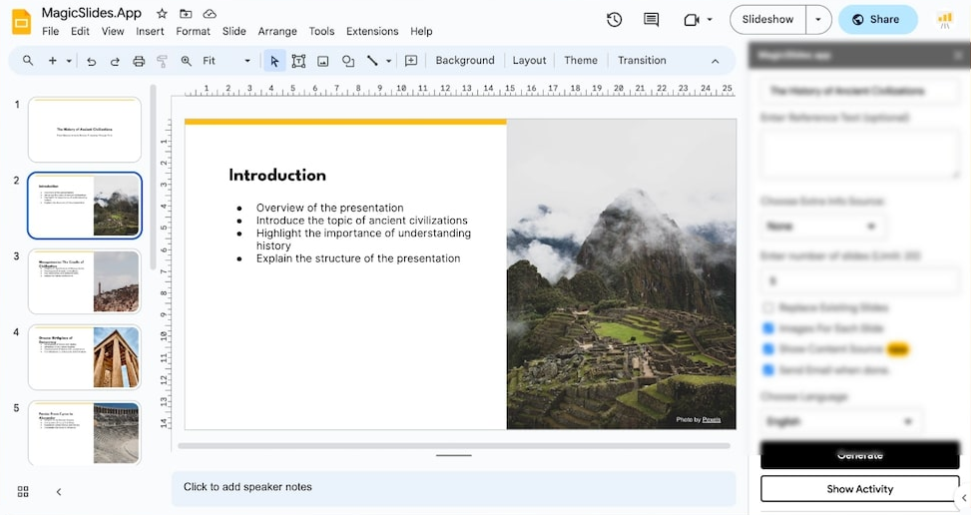Viewport: 971px width, 515px height.
Task: Click the paint format icon
Action: (162, 61)
